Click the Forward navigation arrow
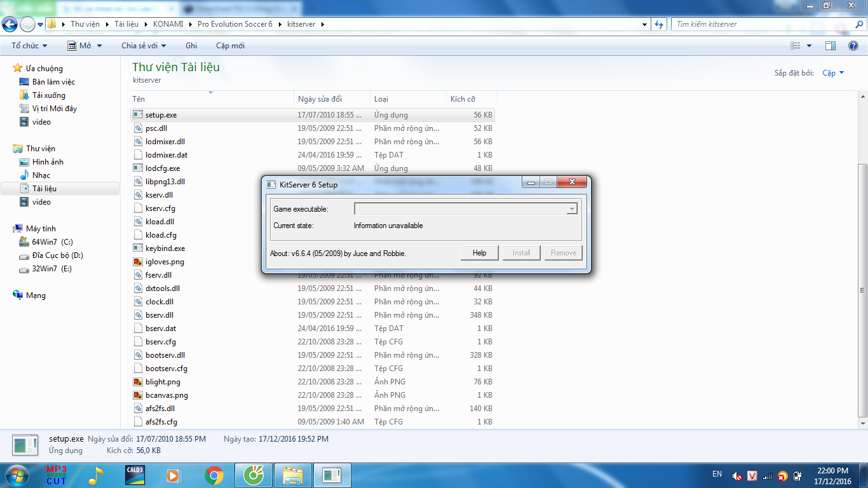Viewport: 868px width, 488px height. coord(27,24)
